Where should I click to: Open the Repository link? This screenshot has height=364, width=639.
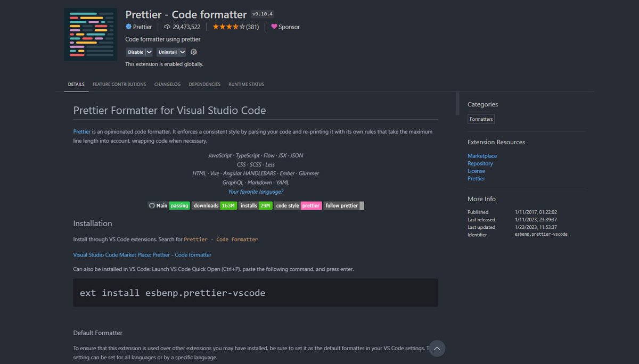tap(480, 163)
